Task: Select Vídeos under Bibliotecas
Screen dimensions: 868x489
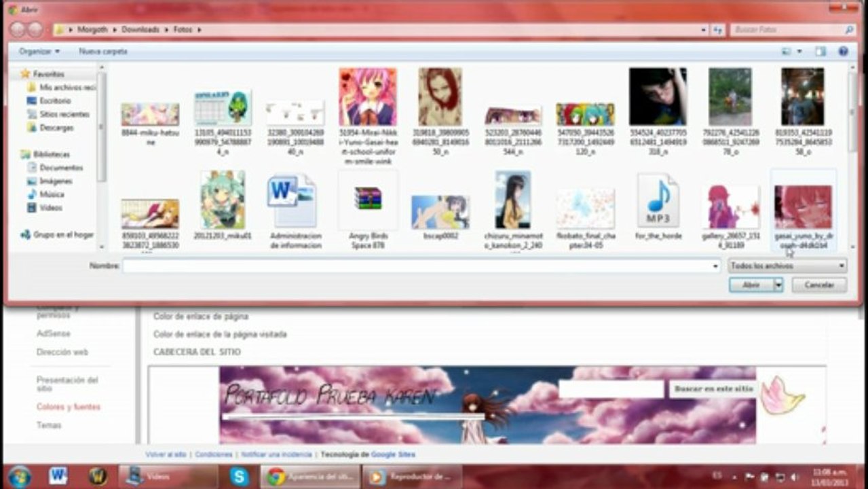Action: pyautogui.click(x=51, y=208)
